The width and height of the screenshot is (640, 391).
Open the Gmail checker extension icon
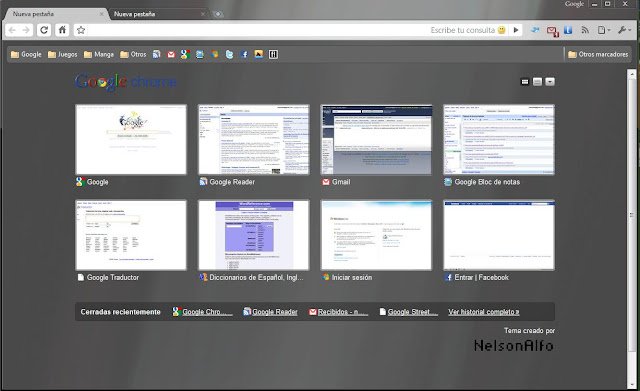pyautogui.click(x=552, y=31)
